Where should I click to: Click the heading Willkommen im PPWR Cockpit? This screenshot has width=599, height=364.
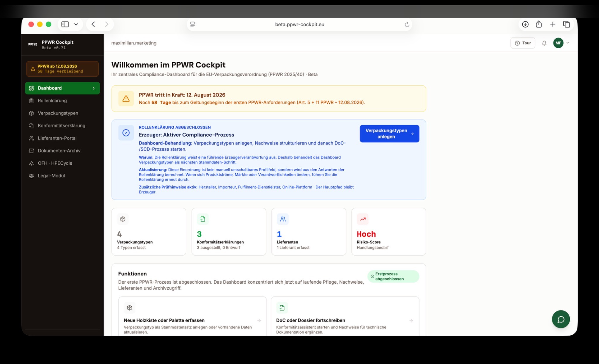pyautogui.click(x=168, y=65)
